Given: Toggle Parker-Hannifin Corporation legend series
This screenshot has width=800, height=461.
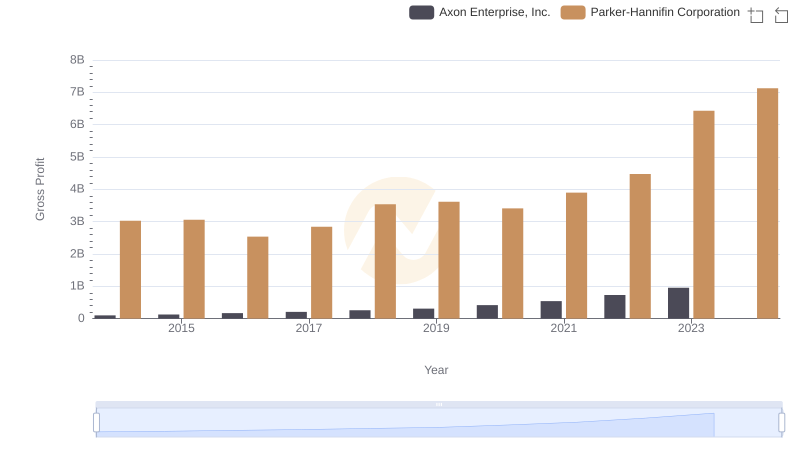Looking at the screenshot, I should coord(650,12).
